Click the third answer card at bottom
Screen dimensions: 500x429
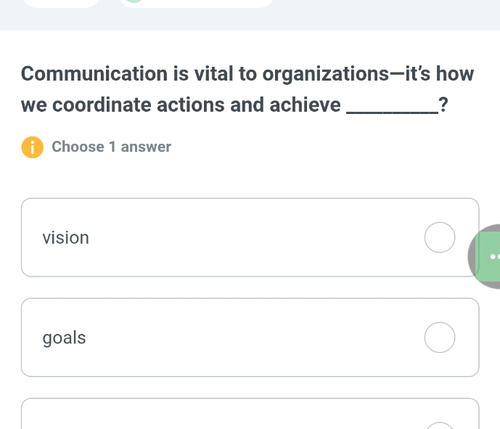[x=250, y=413]
